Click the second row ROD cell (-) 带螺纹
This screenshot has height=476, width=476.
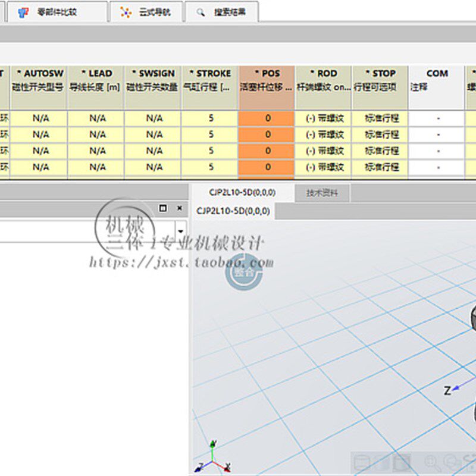[324, 134]
